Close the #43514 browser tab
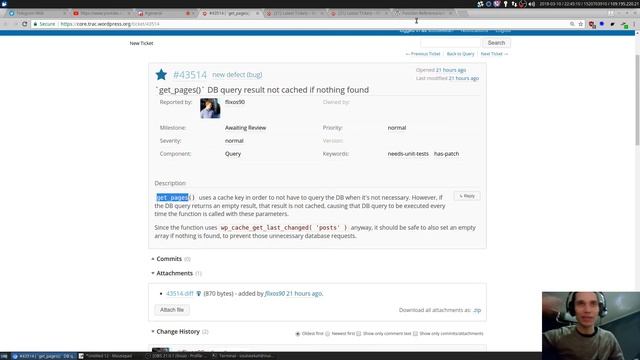640x360 pixels. click(257, 13)
